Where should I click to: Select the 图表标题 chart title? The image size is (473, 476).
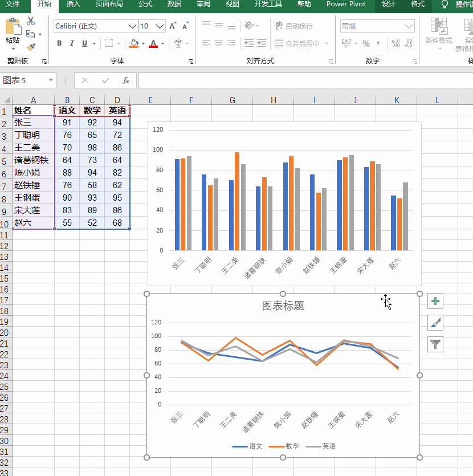pyautogui.click(x=283, y=306)
